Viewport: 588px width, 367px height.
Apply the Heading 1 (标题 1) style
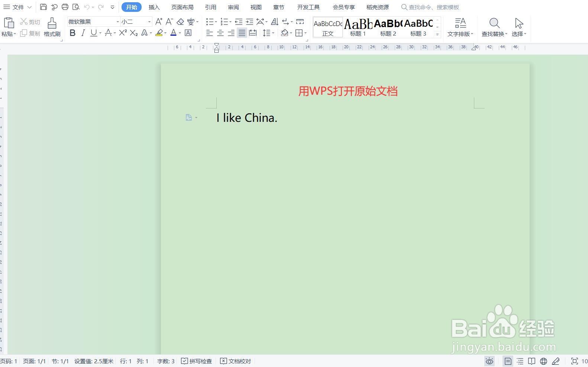(358, 27)
